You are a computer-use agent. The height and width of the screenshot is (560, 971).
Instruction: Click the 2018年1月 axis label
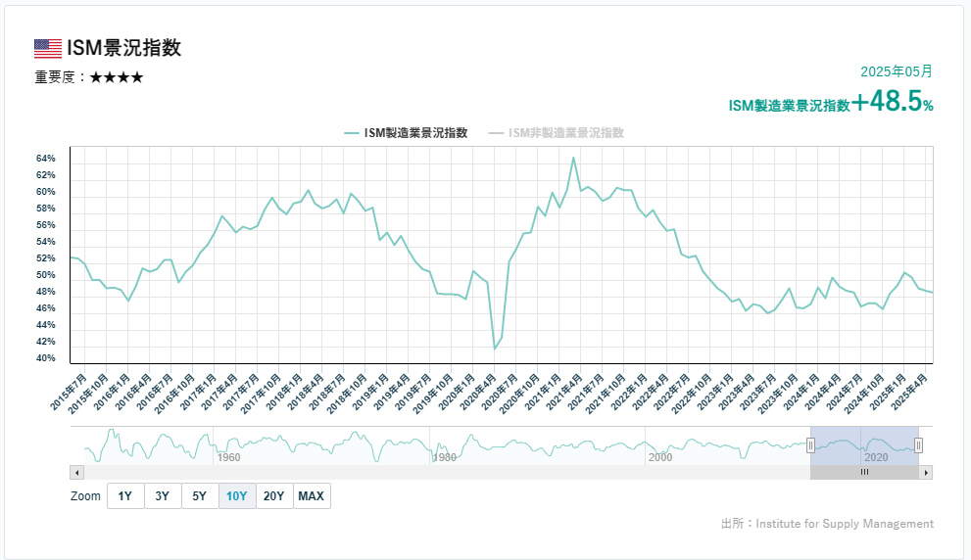click(283, 392)
